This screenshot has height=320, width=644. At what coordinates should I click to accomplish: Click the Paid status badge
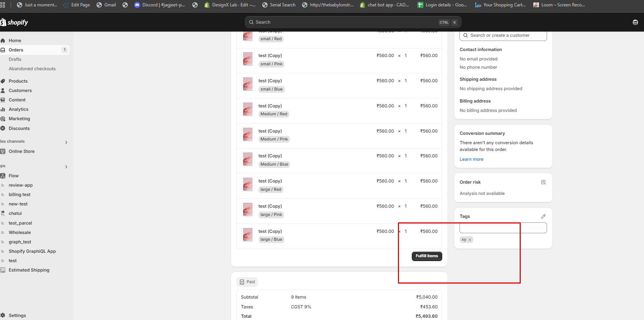click(x=247, y=282)
